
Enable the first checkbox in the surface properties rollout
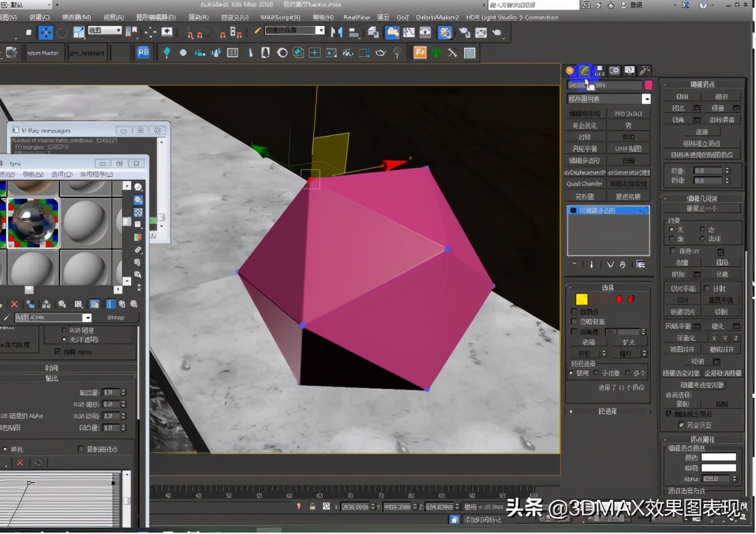click(x=574, y=311)
